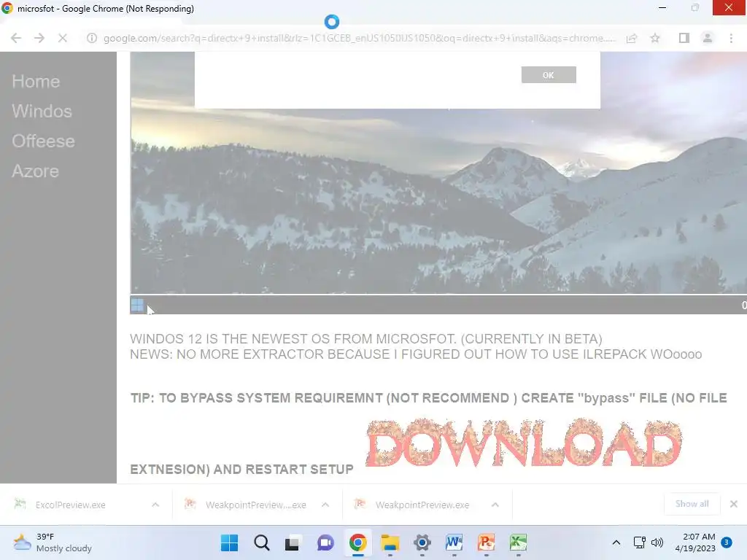Expand options for WeakpointPreview.exe download
The height and width of the screenshot is (560, 747).
tap(495, 505)
